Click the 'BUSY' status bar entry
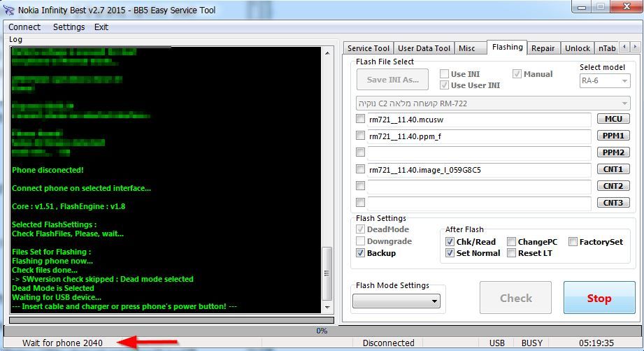The height and width of the screenshot is (351, 644). (x=532, y=343)
